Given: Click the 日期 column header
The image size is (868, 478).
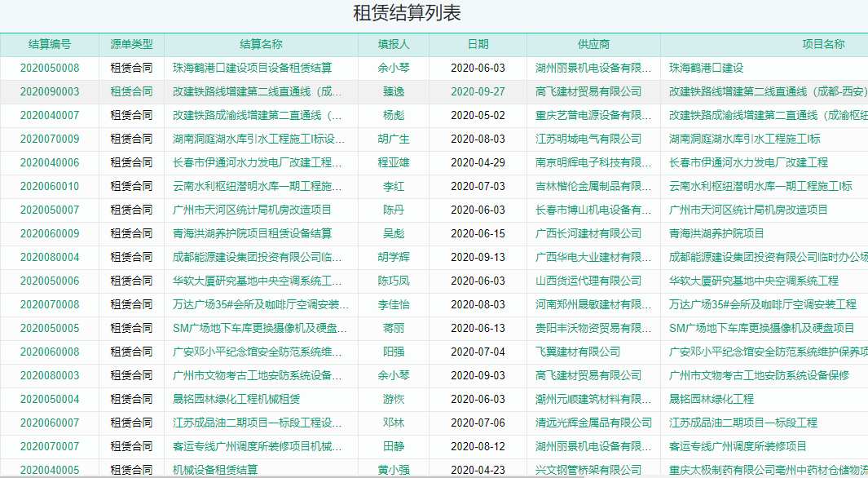Looking at the screenshot, I should pos(478,45).
